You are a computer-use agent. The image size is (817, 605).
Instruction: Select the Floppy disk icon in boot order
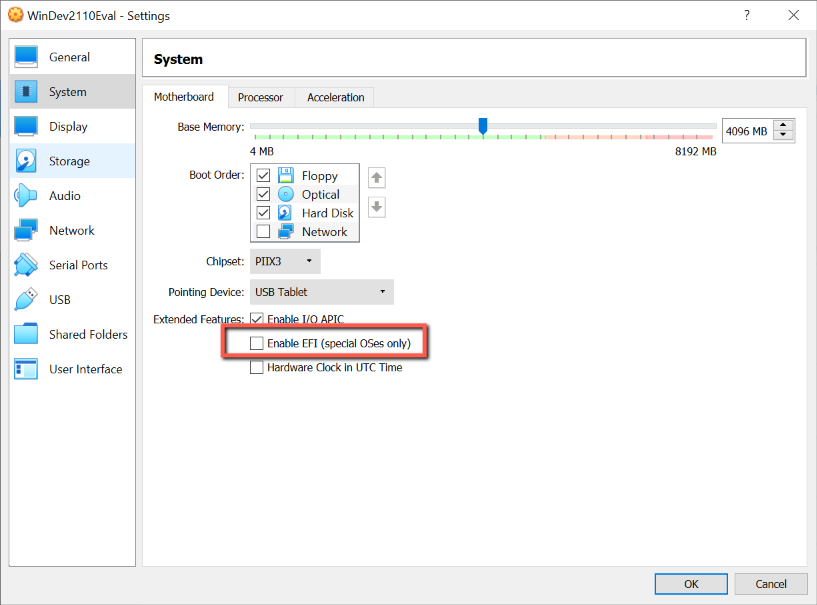tap(286, 175)
